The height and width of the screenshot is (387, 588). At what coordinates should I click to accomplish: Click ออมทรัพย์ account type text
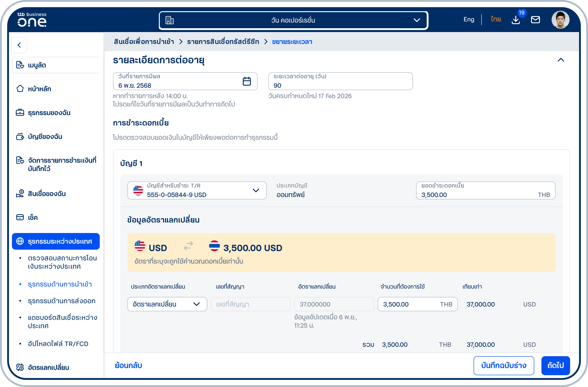(290, 195)
